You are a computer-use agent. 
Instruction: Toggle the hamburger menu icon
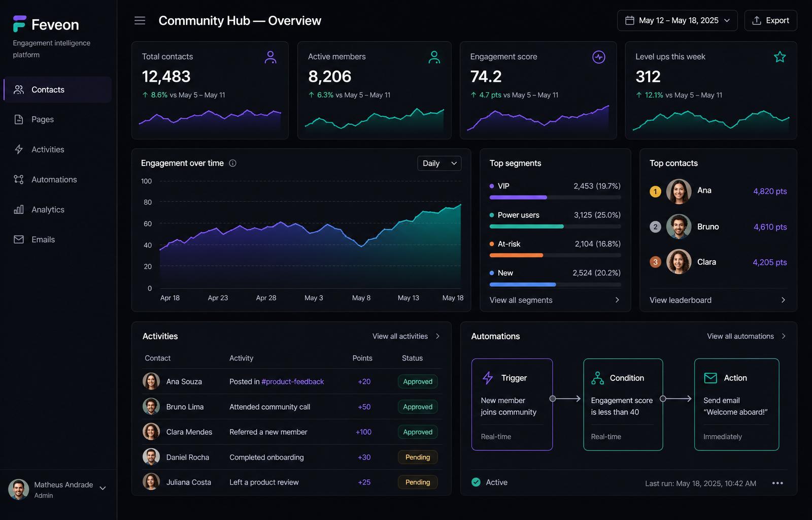pyautogui.click(x=140, y=20)
